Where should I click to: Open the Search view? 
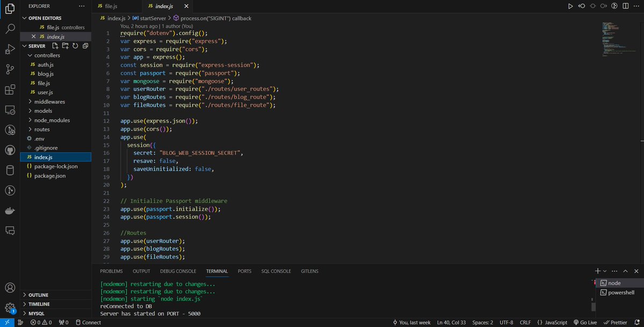10,29
